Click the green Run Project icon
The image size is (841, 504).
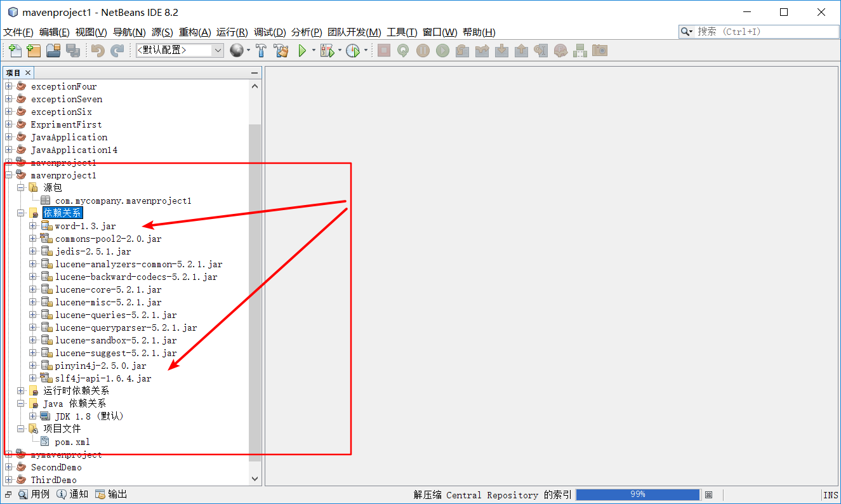pyautogui.click(x=303, y=51)
